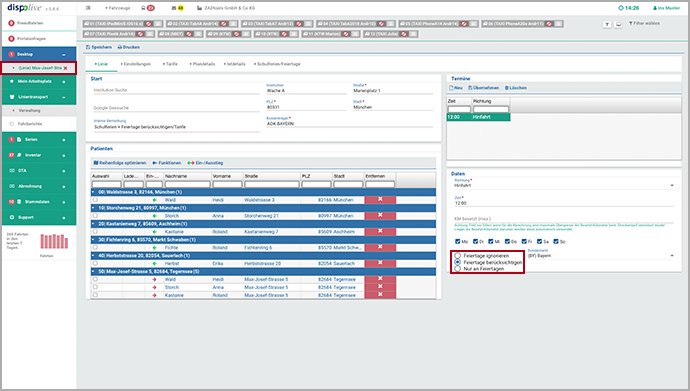The width and height of the screenshot is (690, 391).
Task: Open the Ein-/Ausstieg arrows tool
Action: click(191, 163)
